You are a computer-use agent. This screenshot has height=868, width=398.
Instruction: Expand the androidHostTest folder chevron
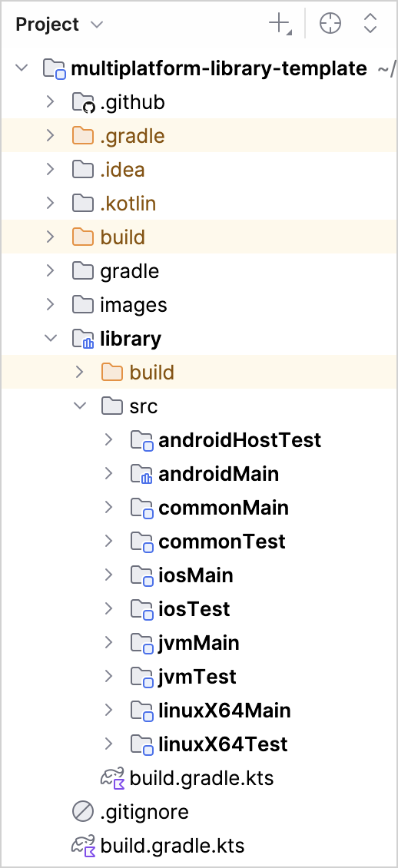pyautogui.click(x=109, y=440)
